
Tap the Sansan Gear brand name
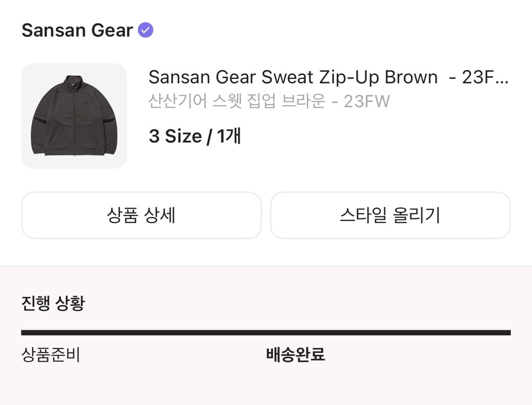coord(77,30)
